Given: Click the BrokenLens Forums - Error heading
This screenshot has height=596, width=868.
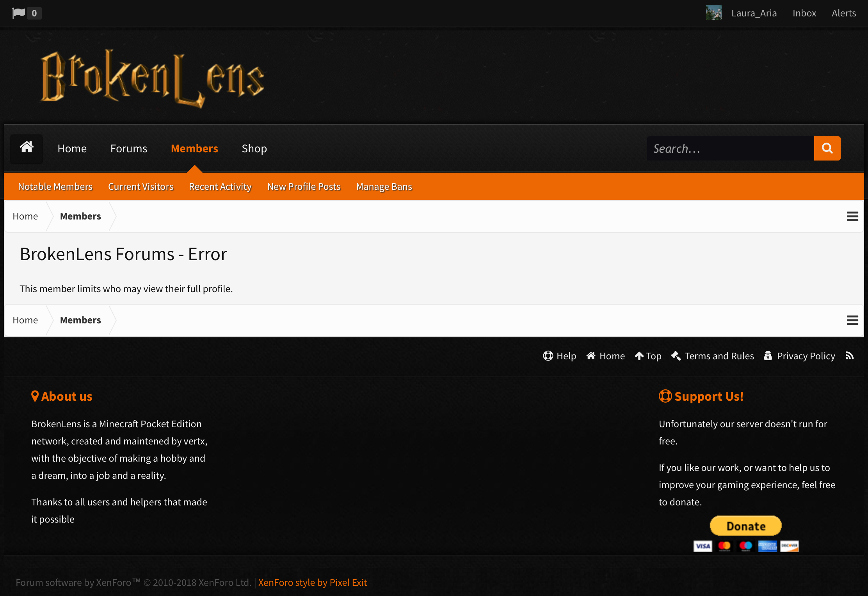Looking at the screenshot, I should pyautogui.click(x=123, y=254).
